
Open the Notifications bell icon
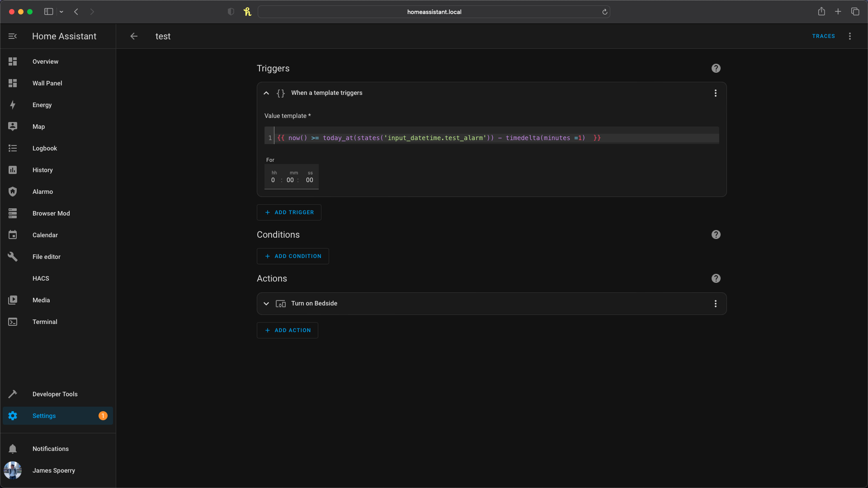point(13,449)
